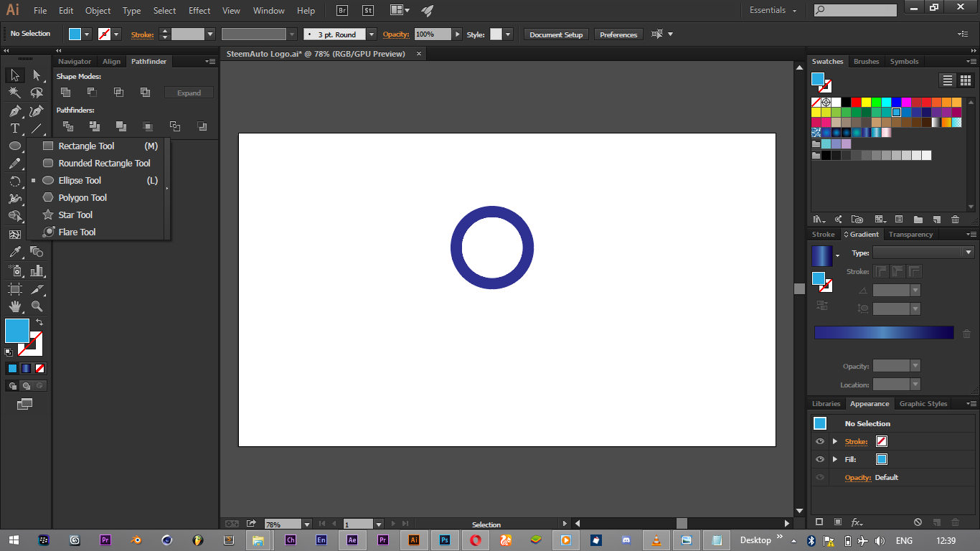Select the Direct Selection tool
The image size is (980, 551).
(x=37, y=75)
